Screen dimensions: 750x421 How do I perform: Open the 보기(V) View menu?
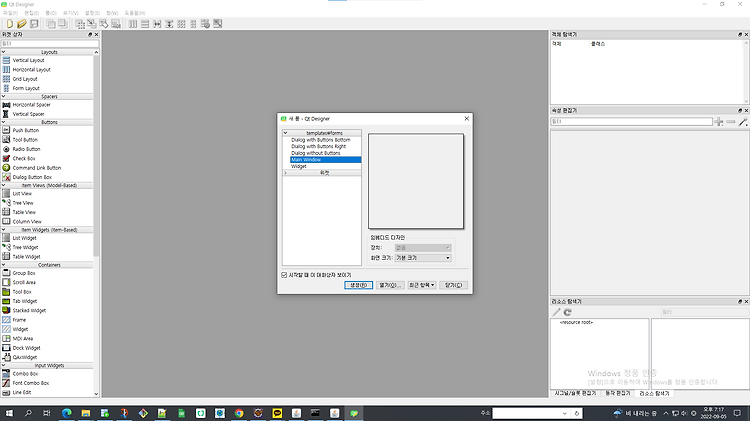click(70, 13)
